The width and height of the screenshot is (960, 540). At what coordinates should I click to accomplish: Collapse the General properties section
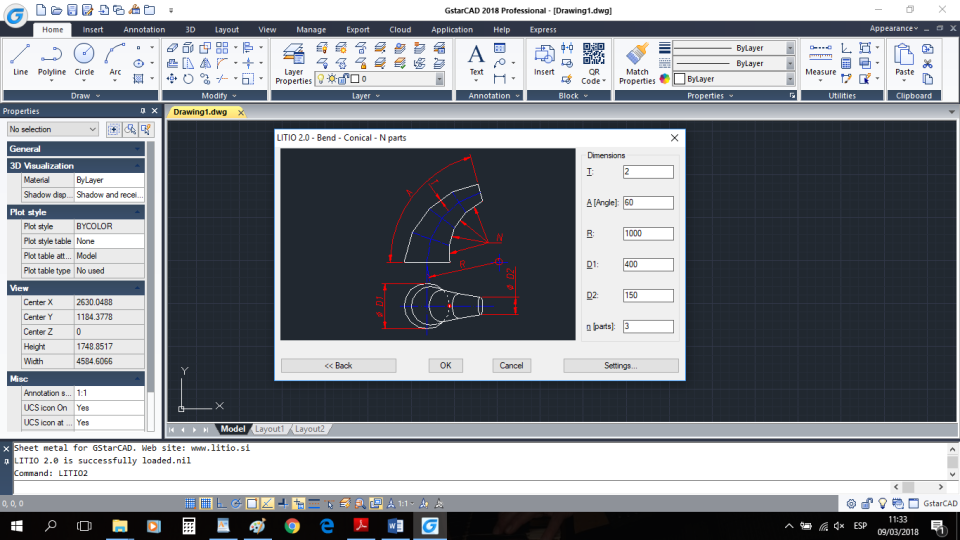click(x=76, y=149)
